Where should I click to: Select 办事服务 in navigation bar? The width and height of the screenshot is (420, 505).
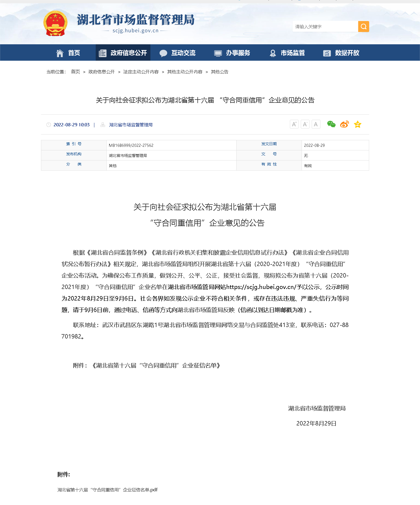tap(232, 53)
